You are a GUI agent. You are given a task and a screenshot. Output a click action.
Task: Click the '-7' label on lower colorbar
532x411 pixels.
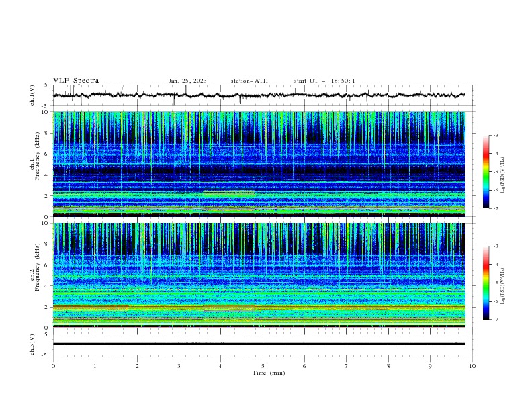pos(495,319)
